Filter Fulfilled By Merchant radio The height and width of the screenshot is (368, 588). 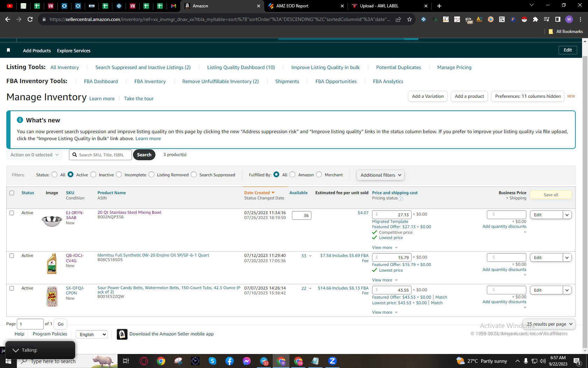click(x=319, y=175)
